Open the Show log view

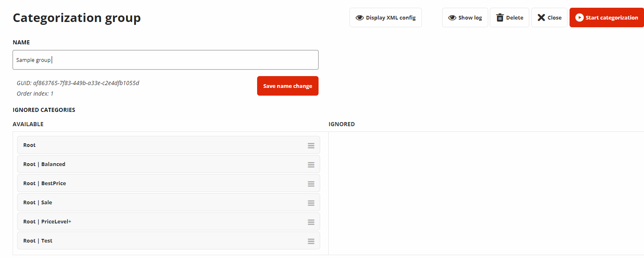click(465, 17)
